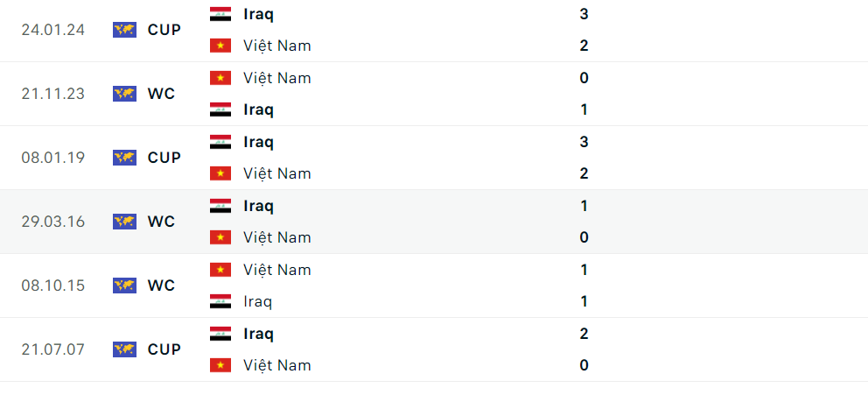Click the Việt Nam flag in the 21.11.23 match
Screen dimensions: 868x395
(x=220, y=78)
